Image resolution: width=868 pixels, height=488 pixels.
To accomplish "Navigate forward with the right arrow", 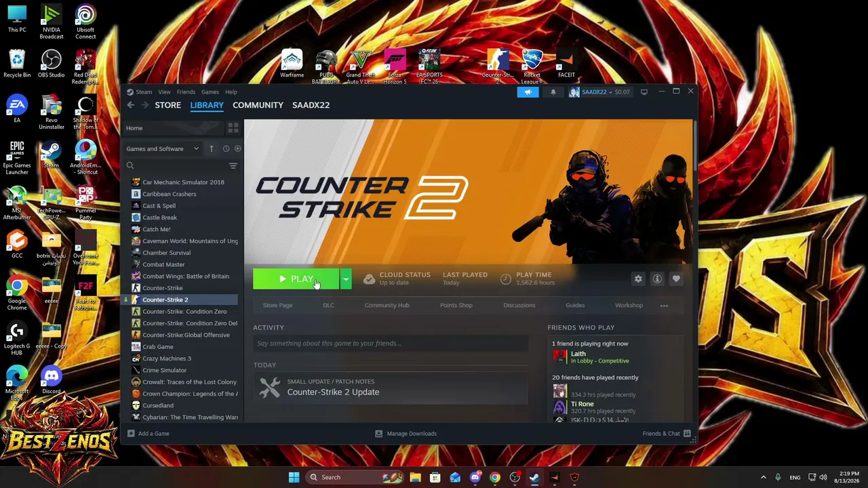I will point(144,105).
